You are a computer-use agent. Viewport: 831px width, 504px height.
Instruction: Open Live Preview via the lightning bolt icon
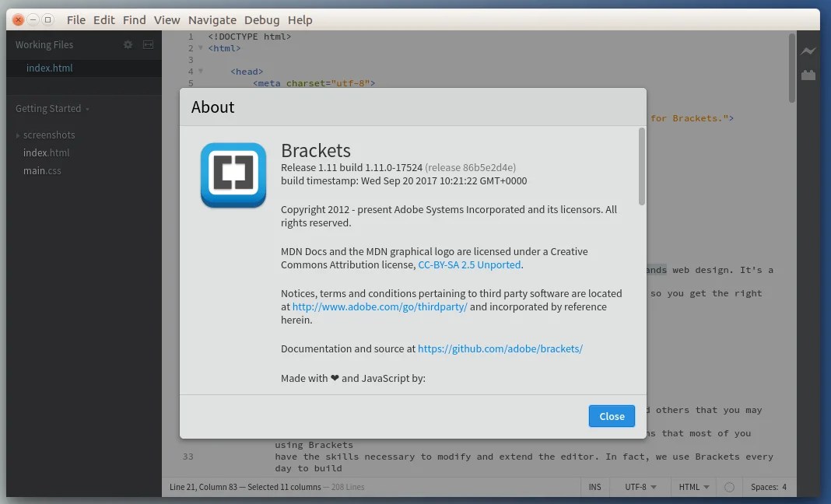click(808, 49)
